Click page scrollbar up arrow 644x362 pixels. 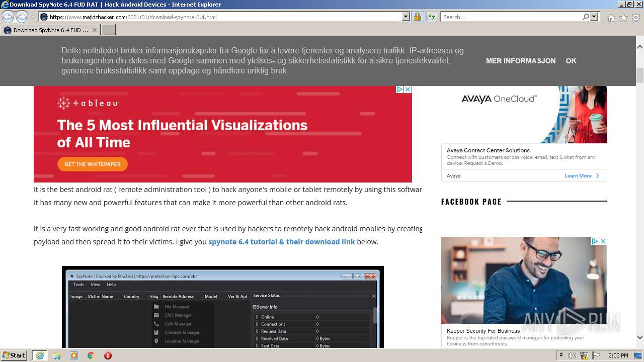pyautogui.click(x=640, y=46)
